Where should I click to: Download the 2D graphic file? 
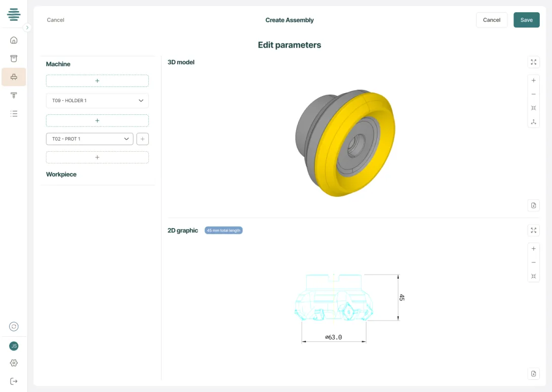pyautogui.click(x=533, y=373)
